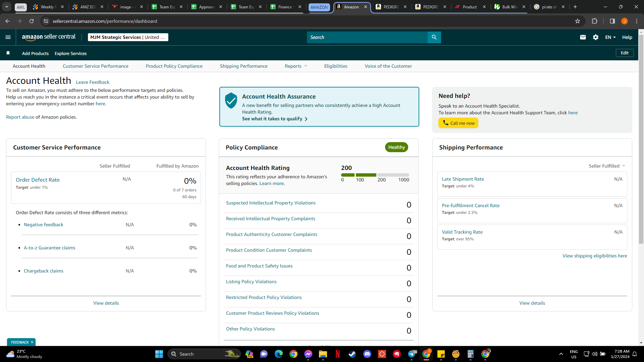Click the Edit button
This screenshot has width=644, height=362.
(x=625, y=53)
